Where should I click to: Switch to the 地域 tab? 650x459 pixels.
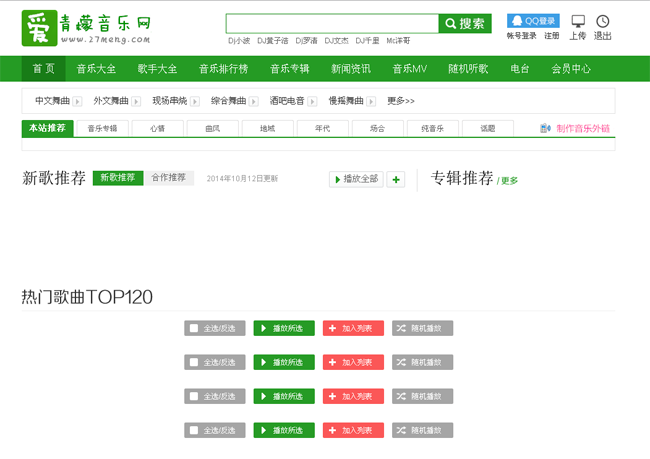(x=267, y=129)
